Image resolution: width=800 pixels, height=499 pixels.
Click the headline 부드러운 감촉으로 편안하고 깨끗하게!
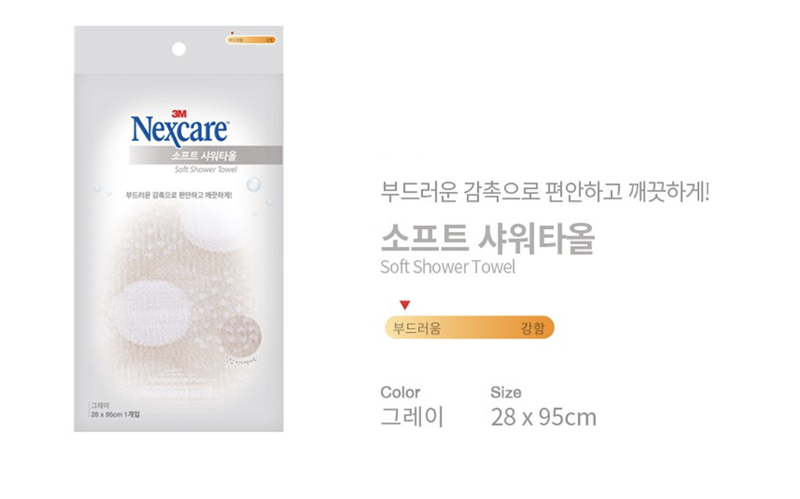click(x=545, y=192)
